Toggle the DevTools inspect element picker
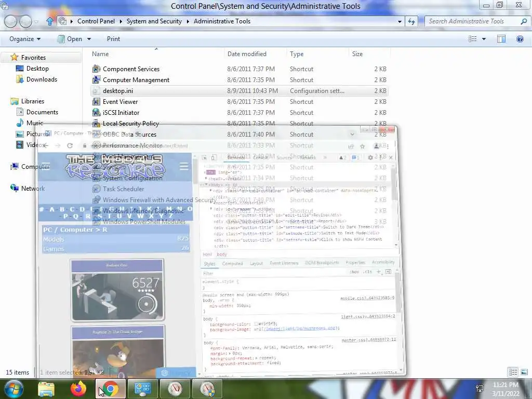 coord(204,157)
